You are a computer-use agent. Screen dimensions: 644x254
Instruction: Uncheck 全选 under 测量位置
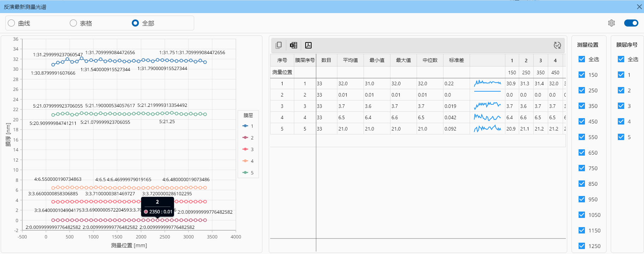(582, 59)
